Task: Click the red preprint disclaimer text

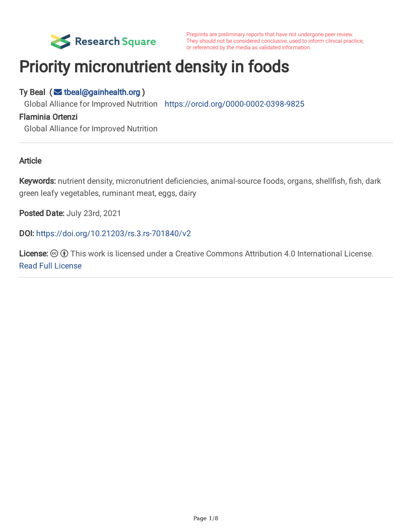Action: 275,41
